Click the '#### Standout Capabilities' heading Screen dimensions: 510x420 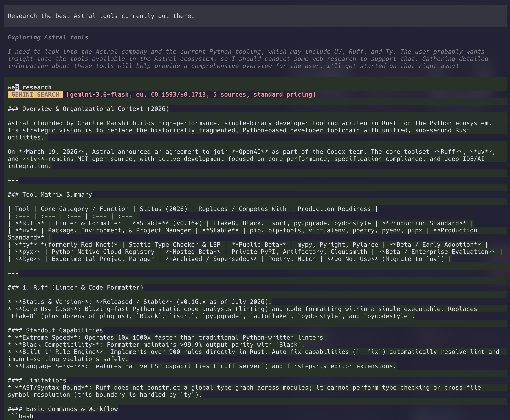pos(55,330)
